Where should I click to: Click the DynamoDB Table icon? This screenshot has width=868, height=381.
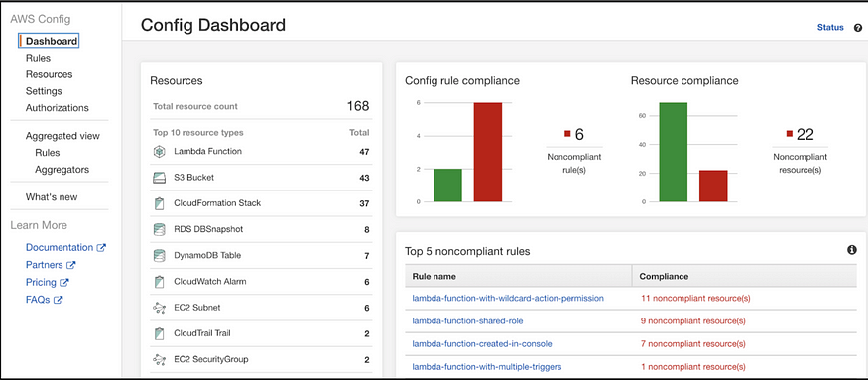click(x=159, y=256)
